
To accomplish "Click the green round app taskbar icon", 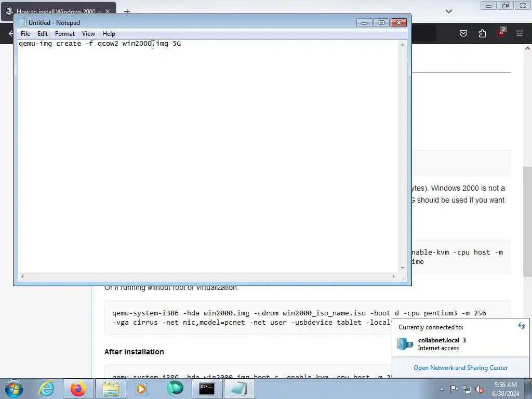I will [175, 389].
